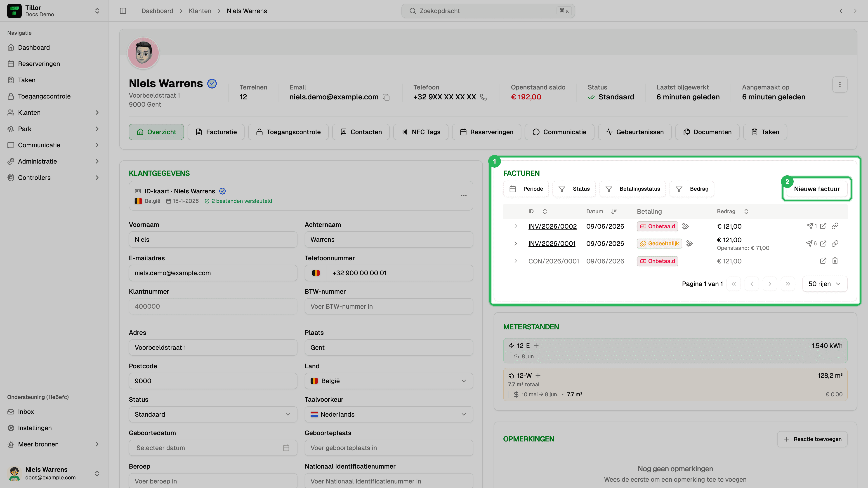
Task: Expand invoice row INV/2026/0002
Action: point(516,226)
